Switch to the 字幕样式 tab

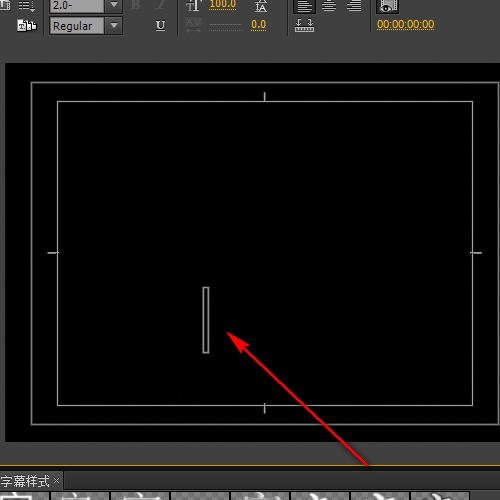[25, 481]
